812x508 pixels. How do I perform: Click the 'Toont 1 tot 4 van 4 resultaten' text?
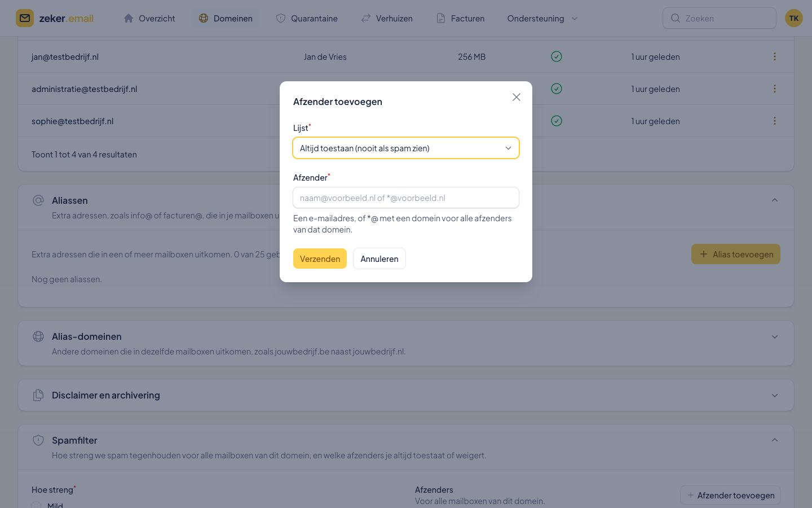84,154
